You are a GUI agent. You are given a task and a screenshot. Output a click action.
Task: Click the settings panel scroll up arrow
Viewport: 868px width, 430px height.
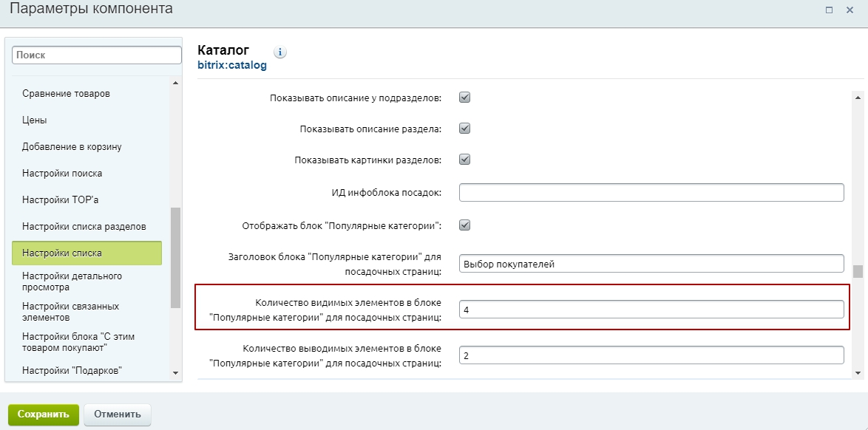(858, 98)
